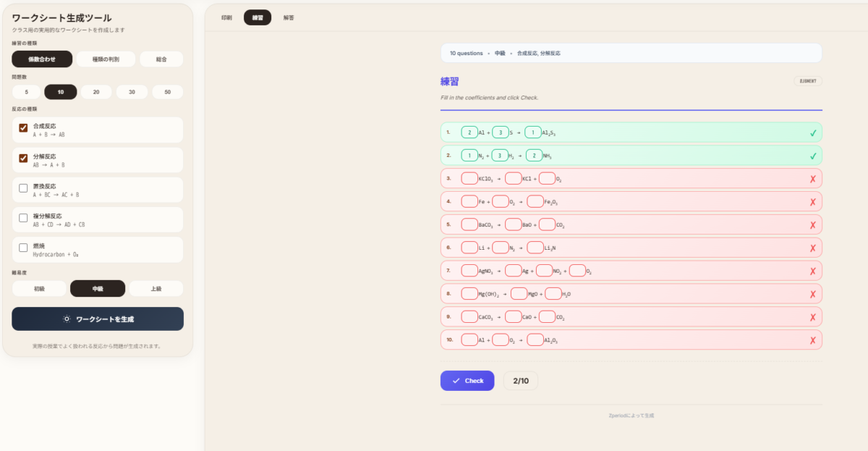This screenshot has height=451, width=868.
Task: Click the 10 questions summary text
Action: click(x=467, y=54)
